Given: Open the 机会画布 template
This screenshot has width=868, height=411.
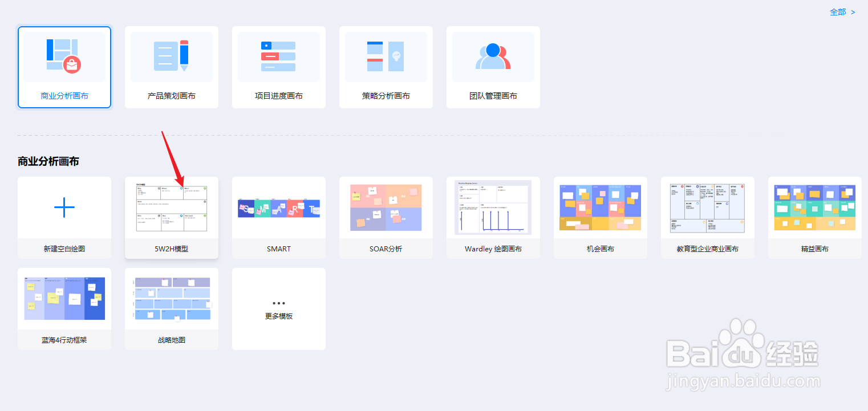Looking at the screenshot, I should click(x=600, y=207).
